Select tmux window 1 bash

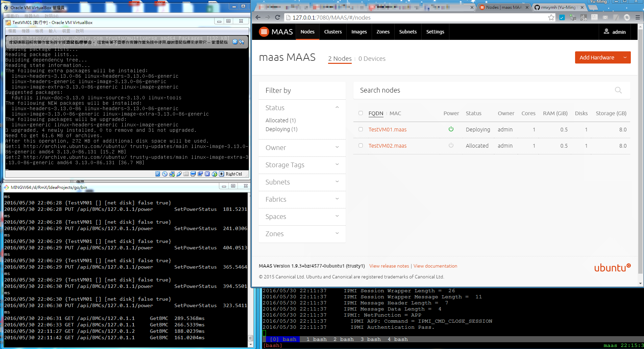(316, 339)
